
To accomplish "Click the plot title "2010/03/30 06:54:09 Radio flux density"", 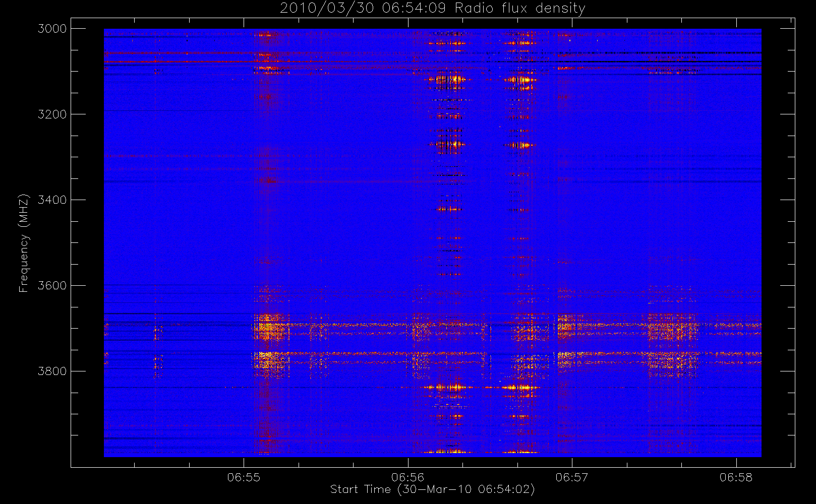I will point(432,9).
